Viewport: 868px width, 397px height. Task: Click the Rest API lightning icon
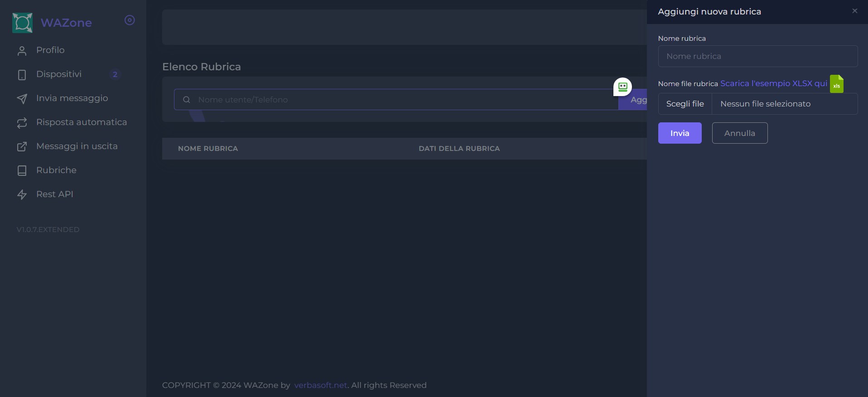point(22,195)
